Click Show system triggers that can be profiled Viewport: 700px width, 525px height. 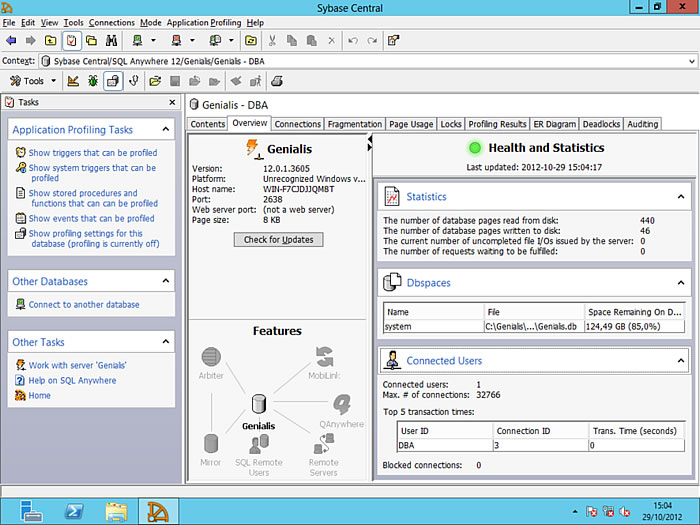pos(92,173)
